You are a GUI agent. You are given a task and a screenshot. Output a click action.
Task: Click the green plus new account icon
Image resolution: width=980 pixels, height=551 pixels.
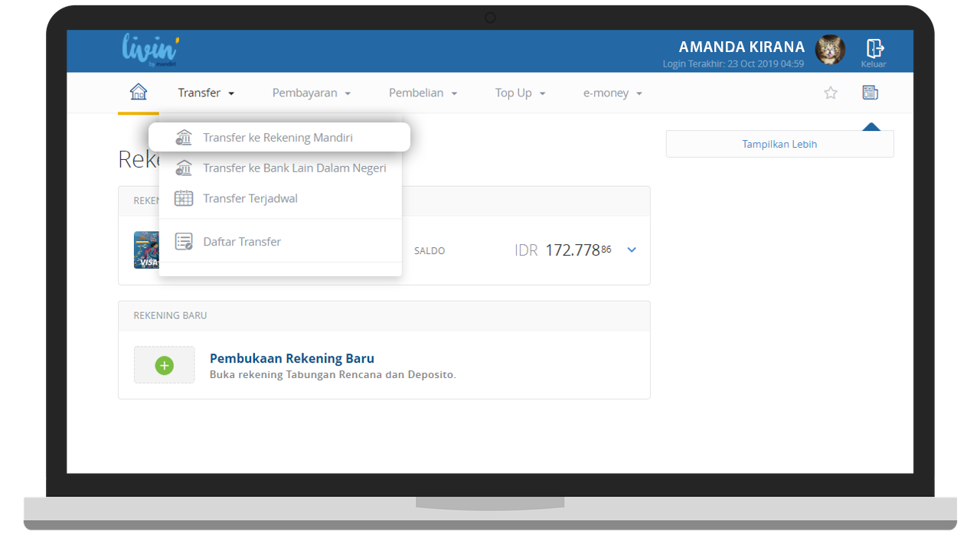click(x=165, y=365)
